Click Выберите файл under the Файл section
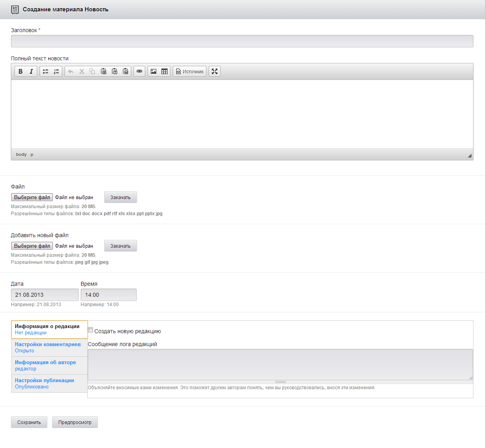Image resolution: width=486 pixels, height=448 pixels. pyautogui.click(x=32, y=197)
